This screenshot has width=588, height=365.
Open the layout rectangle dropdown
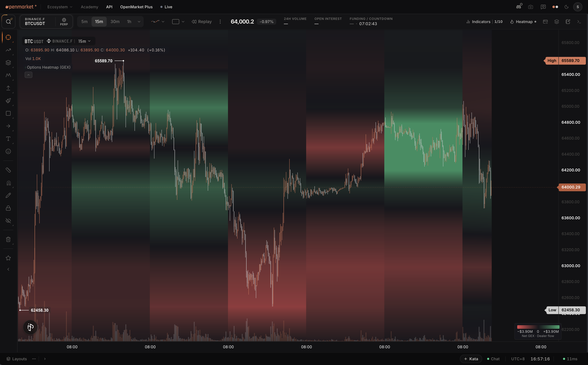tap(178, 21)
